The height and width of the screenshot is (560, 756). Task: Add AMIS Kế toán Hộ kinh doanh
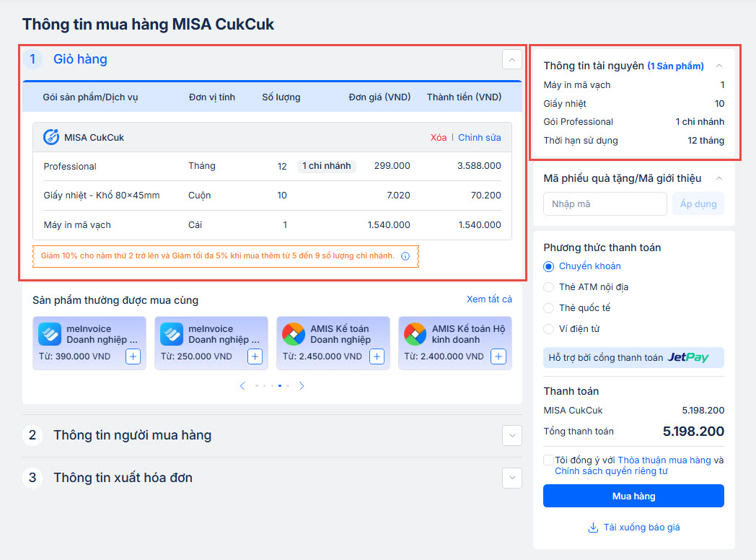(498, 356)
